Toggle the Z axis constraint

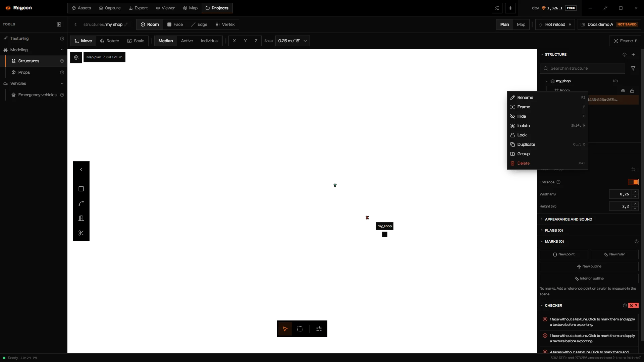coord(256,41)
